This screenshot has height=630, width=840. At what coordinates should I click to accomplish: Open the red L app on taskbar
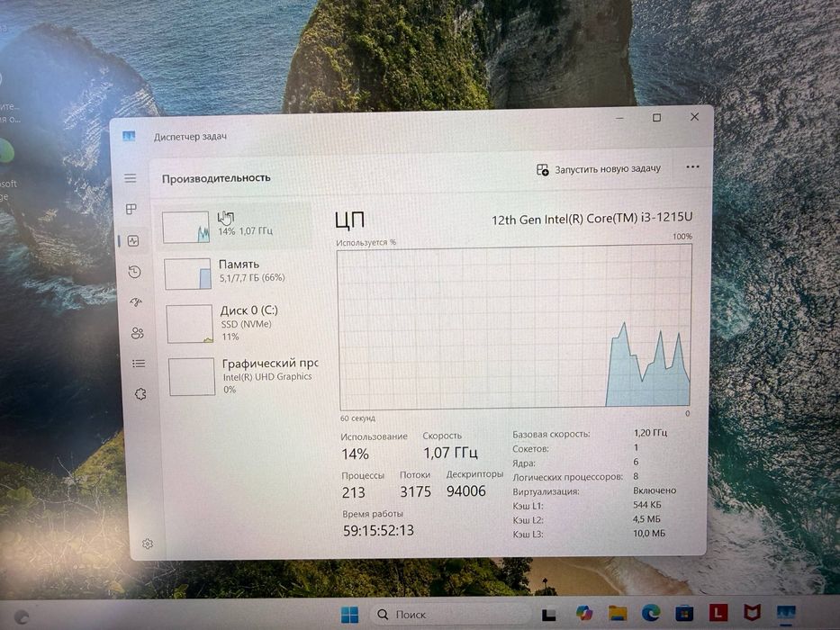coord(718,612)
